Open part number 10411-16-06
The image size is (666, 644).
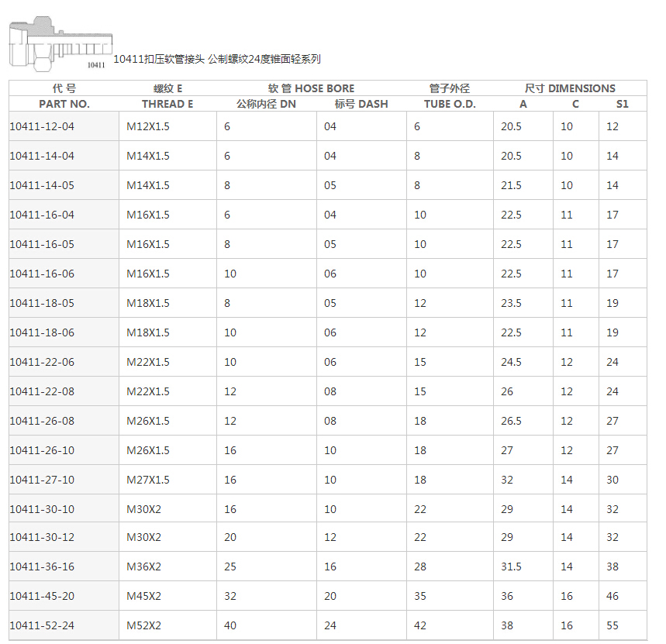(42, 274)
